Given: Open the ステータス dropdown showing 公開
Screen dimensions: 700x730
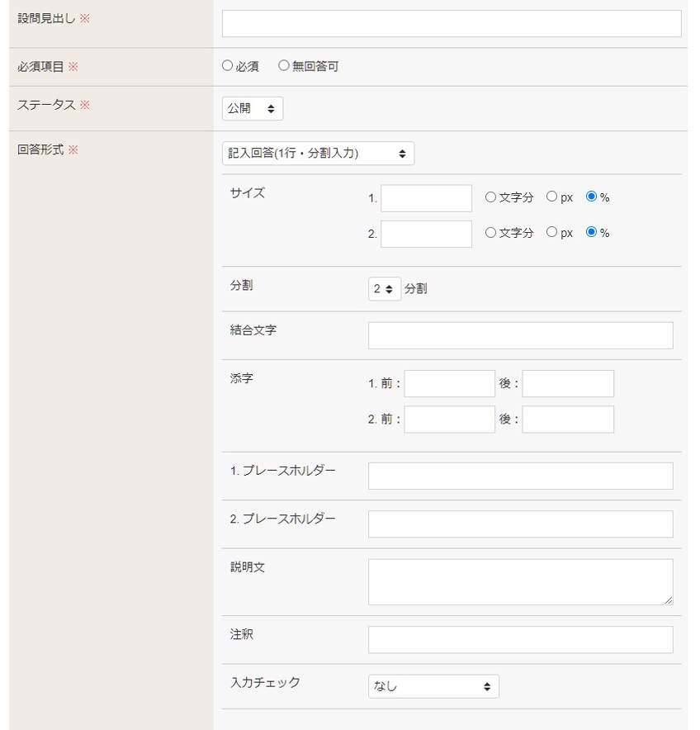Looking at the screenshot, I should tap(253, 109).
